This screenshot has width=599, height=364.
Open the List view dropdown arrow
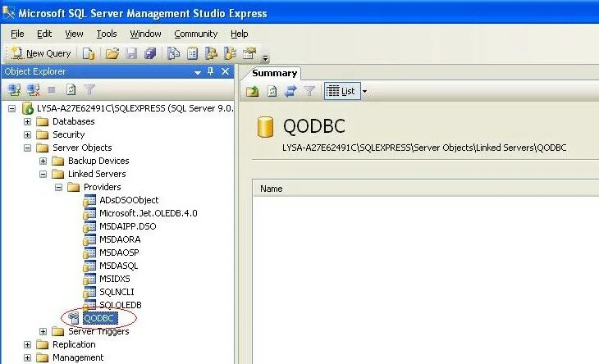point(364,91)
